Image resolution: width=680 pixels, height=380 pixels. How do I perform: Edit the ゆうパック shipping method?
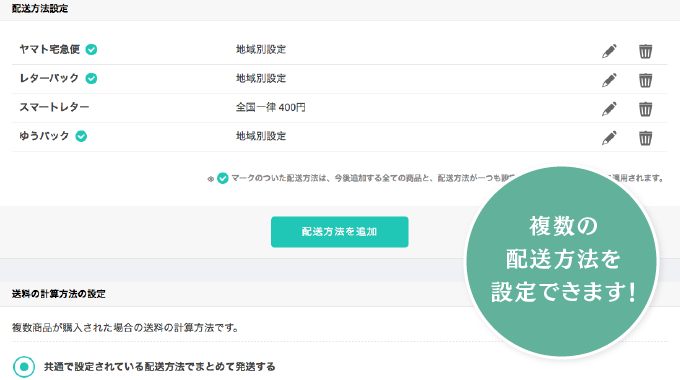point(609,138)
